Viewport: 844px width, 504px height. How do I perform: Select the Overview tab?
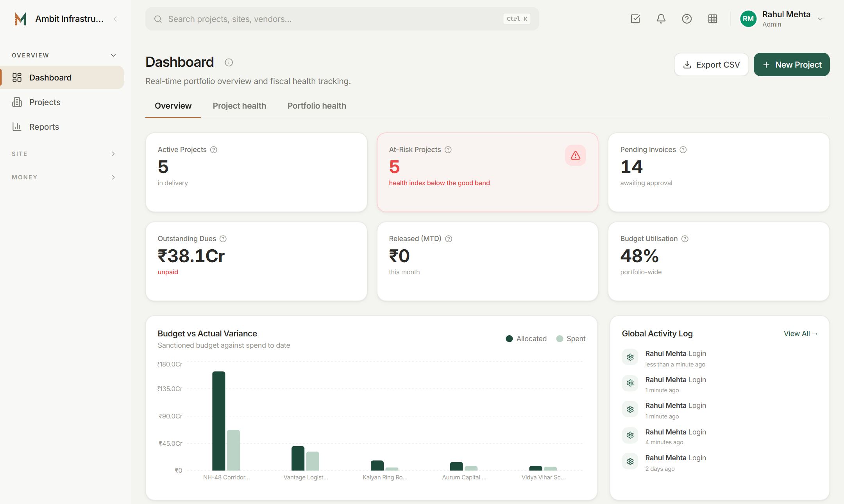click(x=173, y=106)
